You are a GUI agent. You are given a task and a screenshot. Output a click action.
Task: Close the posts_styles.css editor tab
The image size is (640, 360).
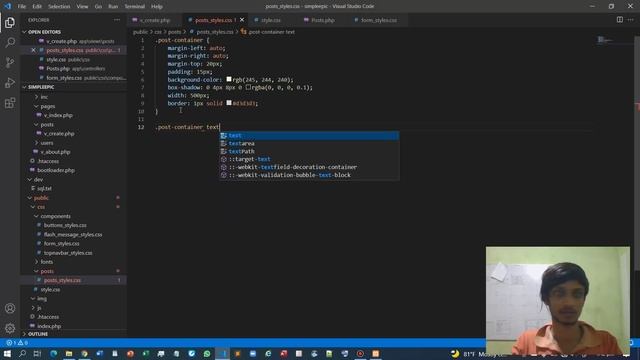pos(242,20)
